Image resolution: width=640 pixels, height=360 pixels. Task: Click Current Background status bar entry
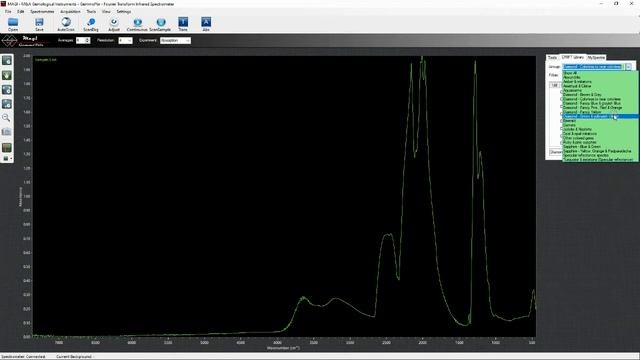74,357
